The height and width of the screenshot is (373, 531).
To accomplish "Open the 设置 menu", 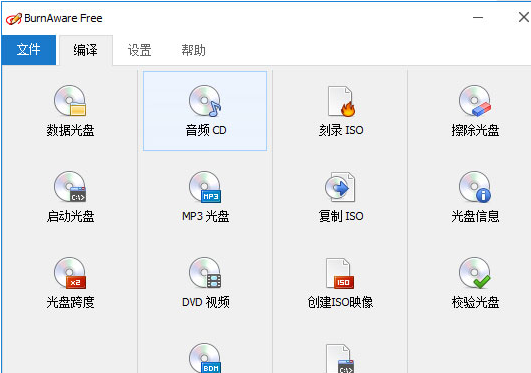I will pyautogui.click(x=140, y=50).
